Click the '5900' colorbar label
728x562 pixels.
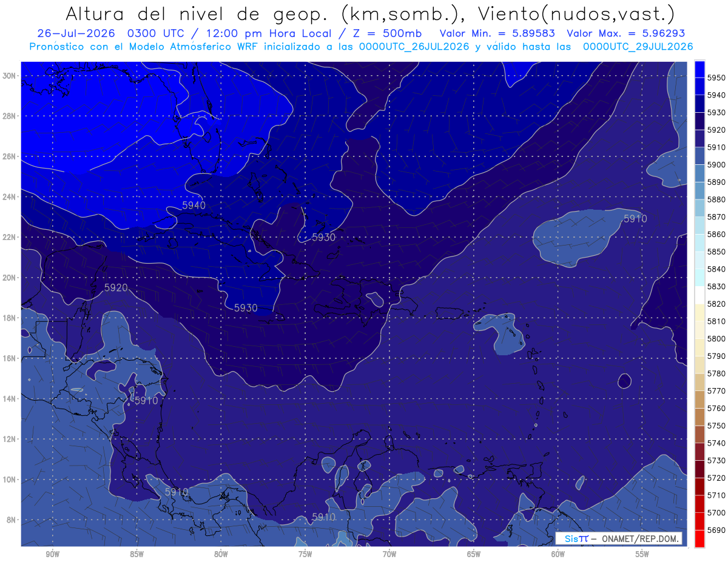point(716,164)
